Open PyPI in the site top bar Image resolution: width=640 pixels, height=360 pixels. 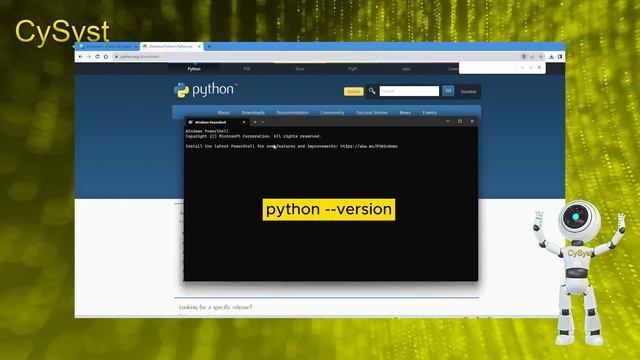pos(353,69)
